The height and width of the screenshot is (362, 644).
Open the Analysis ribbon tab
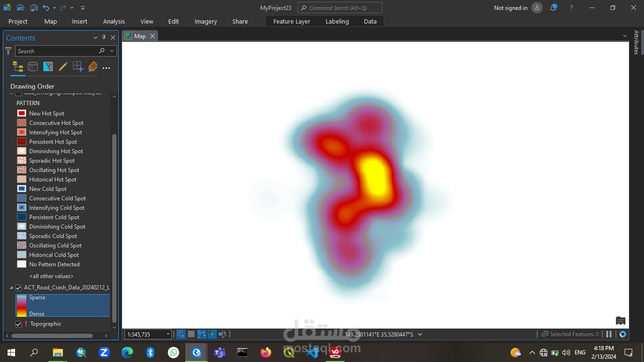(114, 21)
